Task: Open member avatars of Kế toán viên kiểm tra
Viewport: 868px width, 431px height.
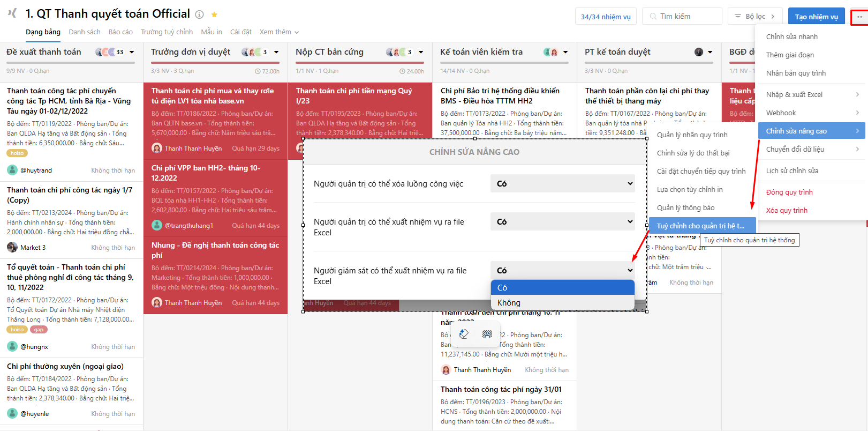Action: 550,52
